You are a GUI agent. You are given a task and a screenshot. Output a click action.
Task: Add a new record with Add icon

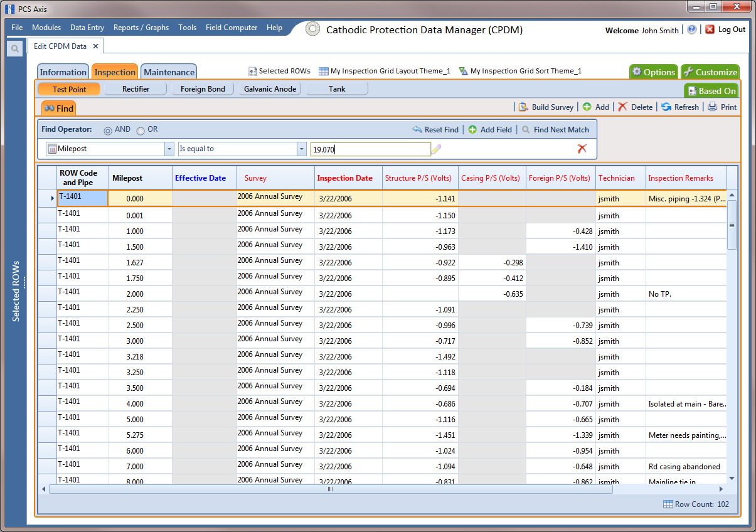[587, 107]
